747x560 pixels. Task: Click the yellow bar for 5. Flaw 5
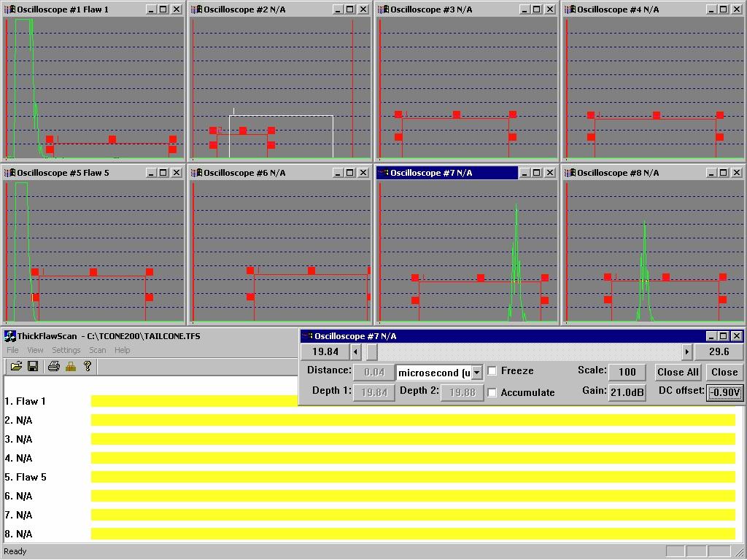point(412,477)
